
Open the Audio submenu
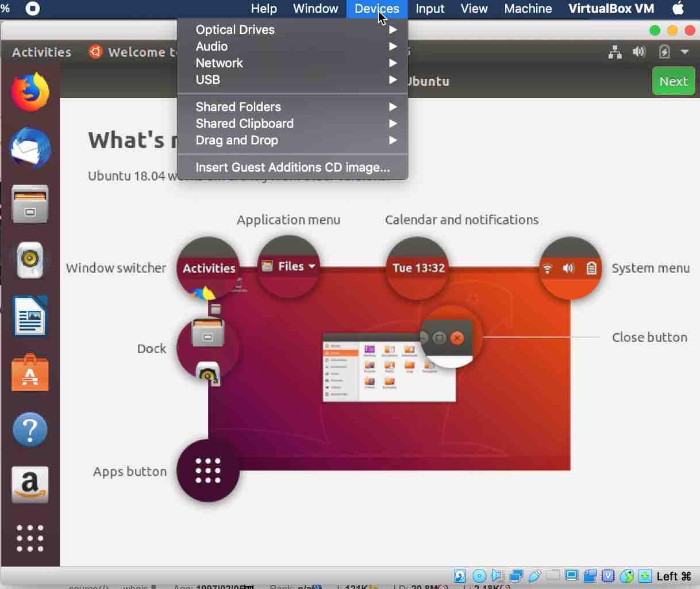pos(293,47)
